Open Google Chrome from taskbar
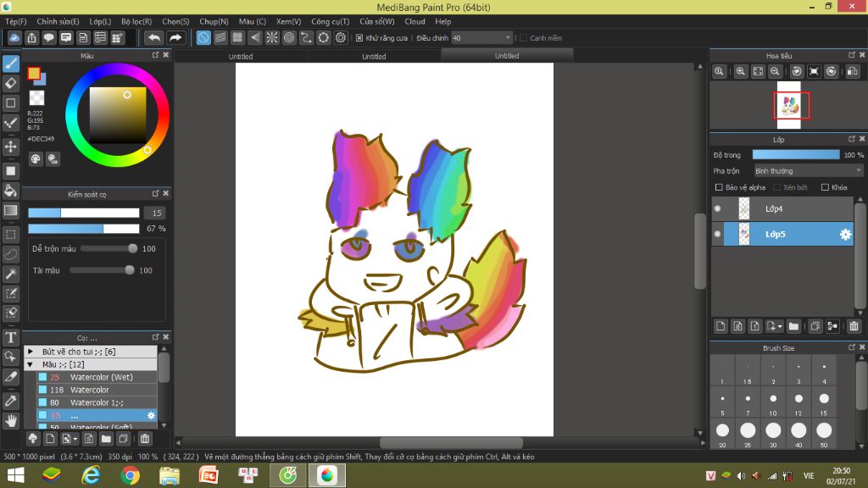 point(130,475)
